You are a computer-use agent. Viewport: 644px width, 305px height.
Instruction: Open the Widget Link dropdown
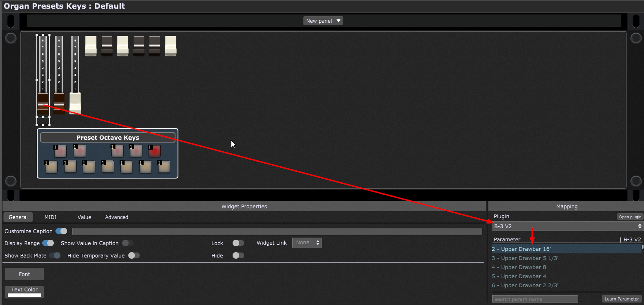point(307,243)
